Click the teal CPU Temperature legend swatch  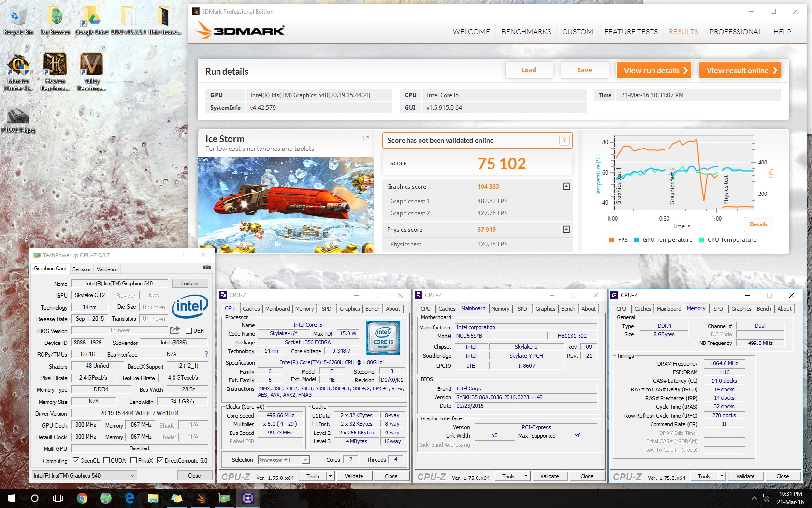click(x=701, y=240)
